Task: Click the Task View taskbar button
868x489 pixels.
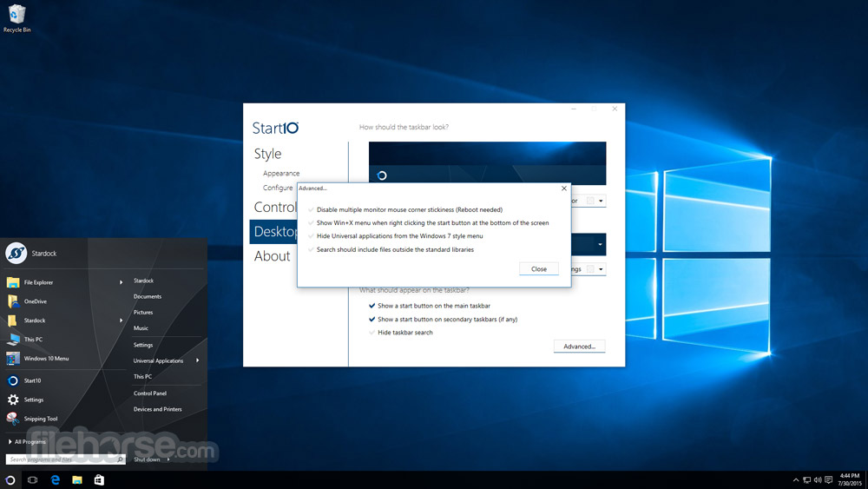Action: [x=33, y=479]
